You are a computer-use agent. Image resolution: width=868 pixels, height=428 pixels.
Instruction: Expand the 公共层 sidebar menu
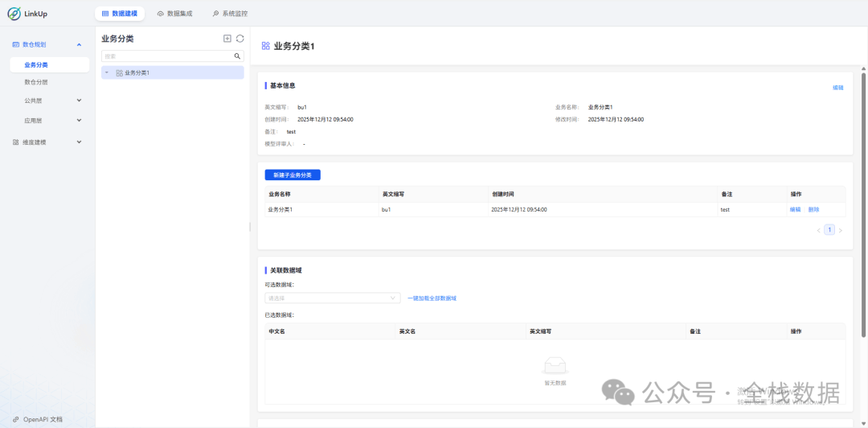coord(79,101)
